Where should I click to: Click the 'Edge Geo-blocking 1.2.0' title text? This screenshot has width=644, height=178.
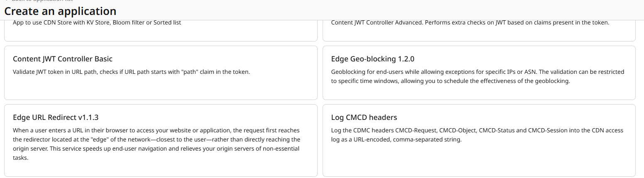click(372, 59)
